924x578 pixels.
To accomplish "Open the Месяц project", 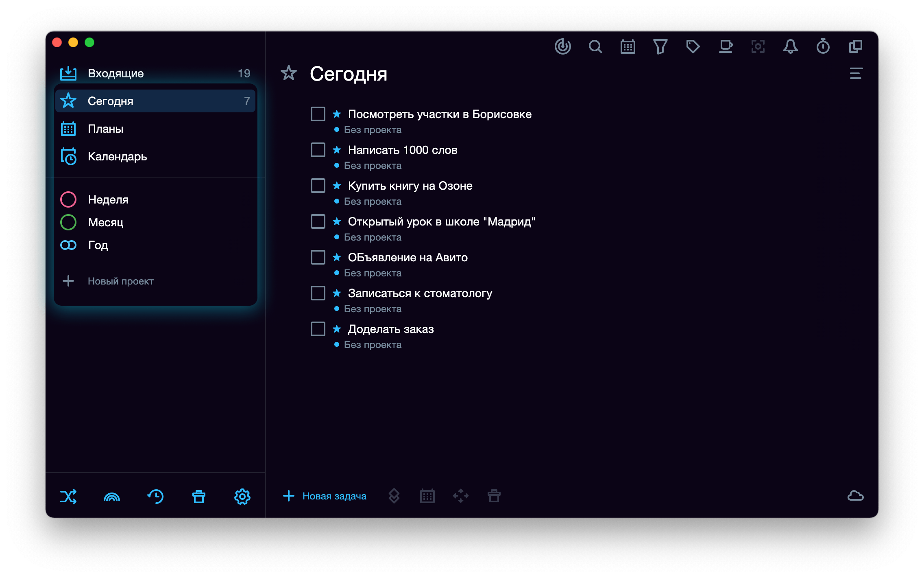I will pyautogui.click(x=155, y=222).
